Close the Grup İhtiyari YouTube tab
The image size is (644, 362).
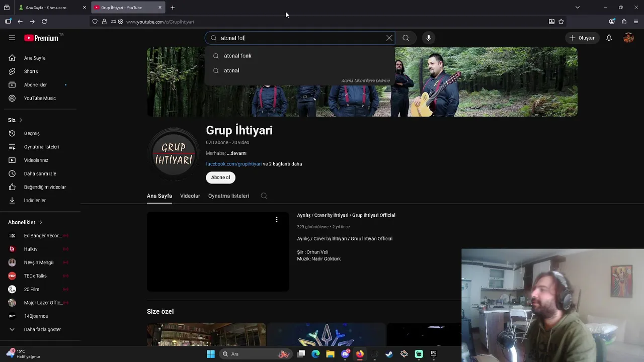coord(160,8)
